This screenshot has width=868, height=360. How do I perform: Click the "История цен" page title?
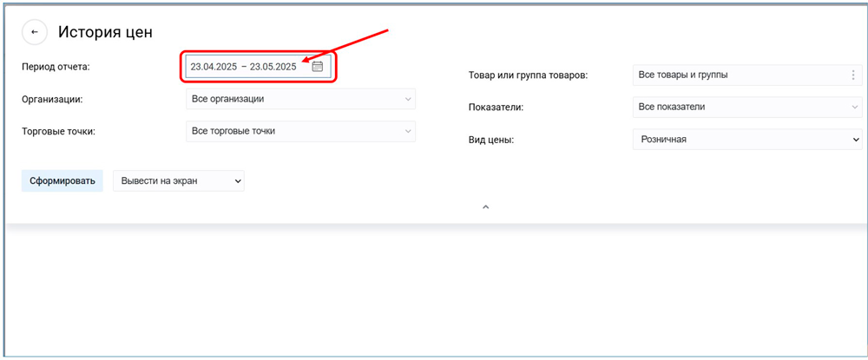coord(105,32)
